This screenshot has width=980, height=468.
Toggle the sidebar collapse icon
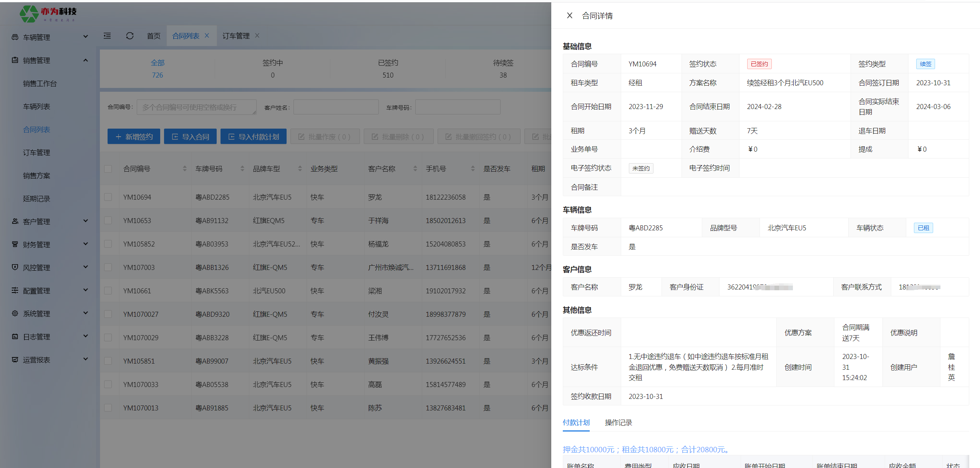point(107,36)
